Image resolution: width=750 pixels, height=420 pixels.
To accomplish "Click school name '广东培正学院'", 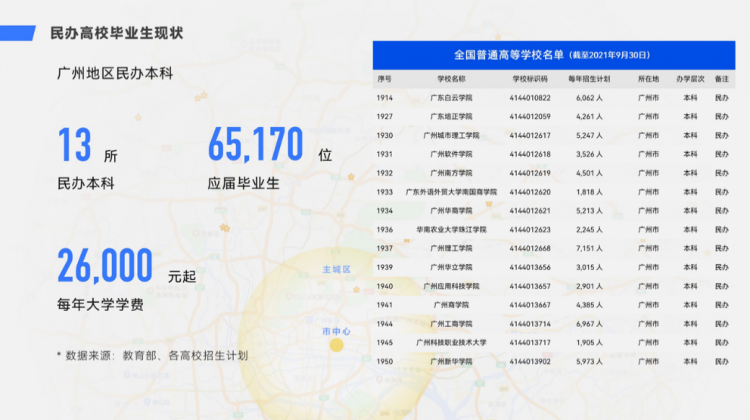I will 451,116.
